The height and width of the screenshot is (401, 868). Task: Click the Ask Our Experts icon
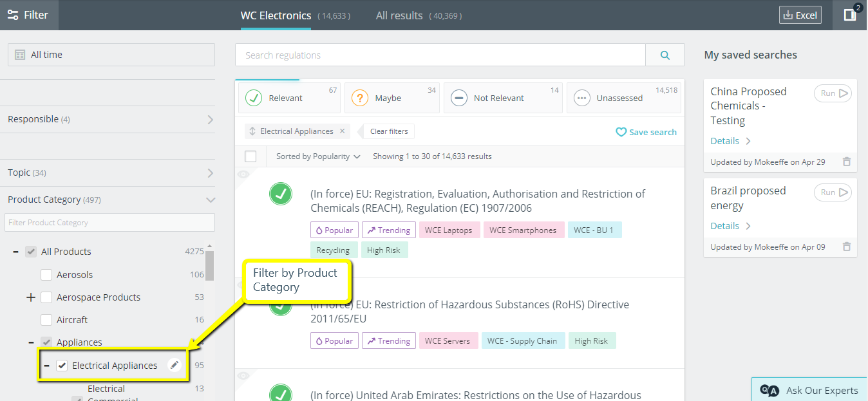click(769, 390)
